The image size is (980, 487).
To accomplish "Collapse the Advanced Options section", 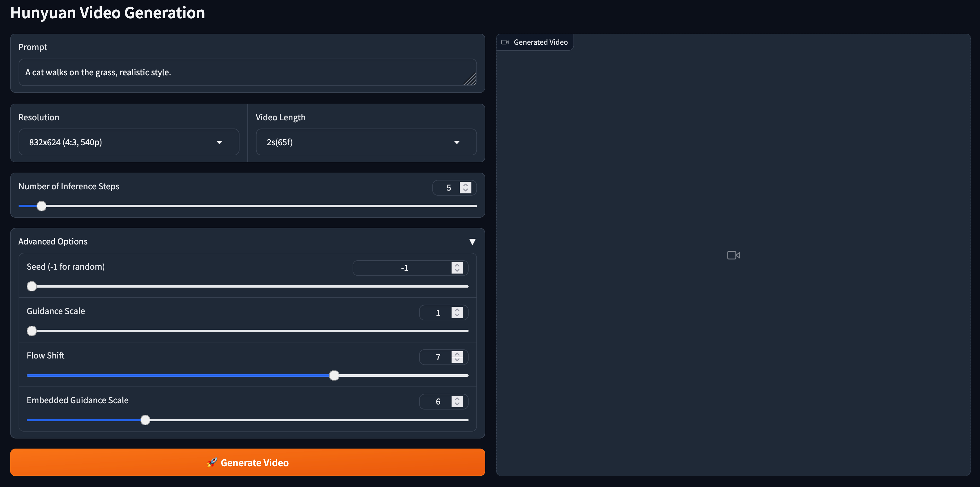I will tap(472, 242).
